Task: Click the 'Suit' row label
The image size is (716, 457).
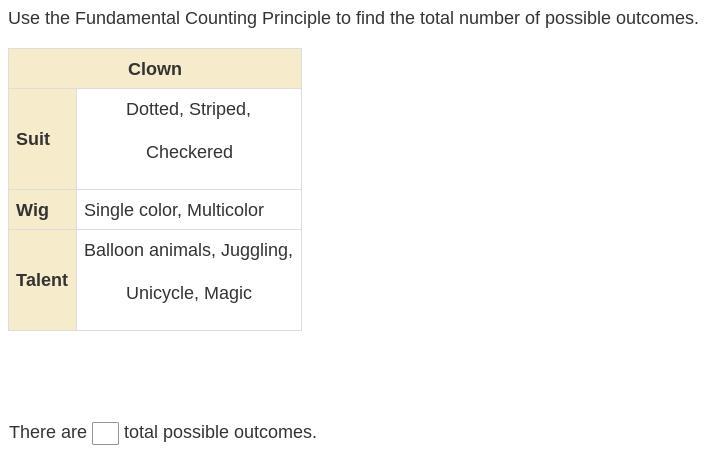Action: click(33, 139)
